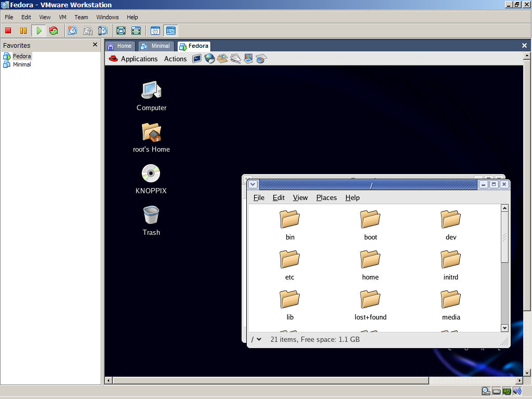The height and width of the screenshot is (399, 532).
Task: Open the window menu arrow in file browser titlebar
Action: (x=253, y=184)
